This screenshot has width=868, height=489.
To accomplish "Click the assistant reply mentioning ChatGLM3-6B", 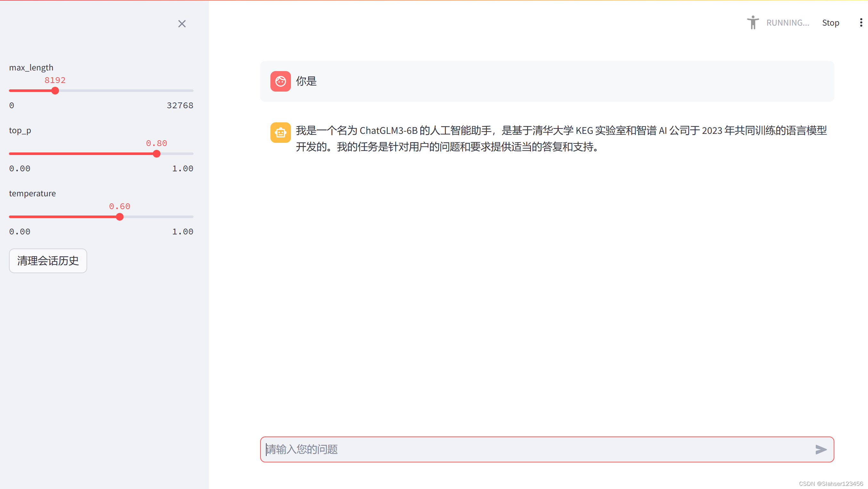I will 561,138.
